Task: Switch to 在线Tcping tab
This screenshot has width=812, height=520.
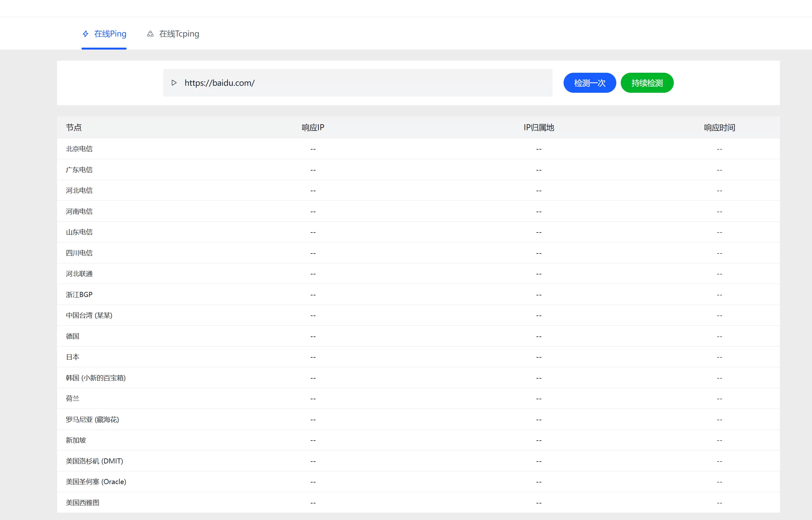Action: coord(179,34)
